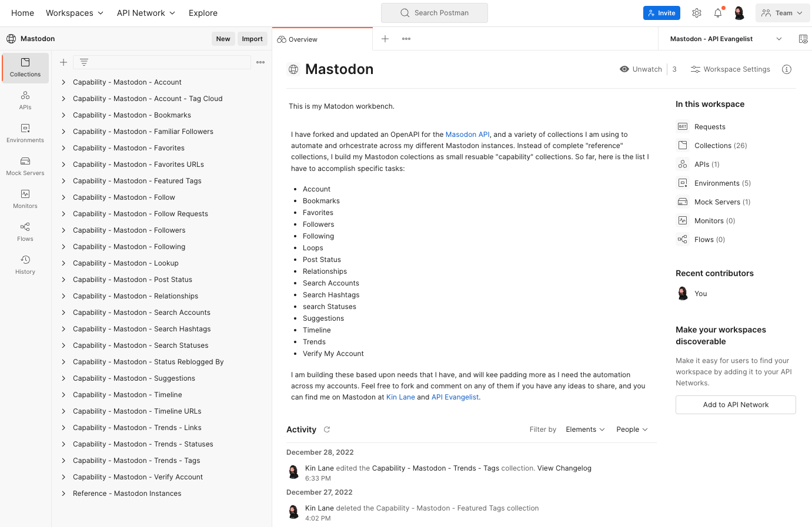Open the People activity filter dropdown
The height and width of the screenshot is (527, 812).
(632, 429)
